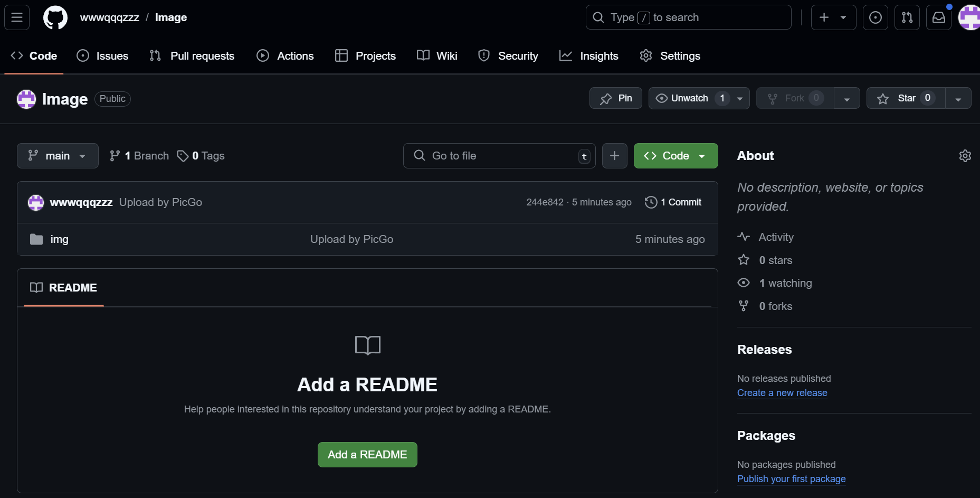Open the img folder
This screenshot has width=980, height=498.
point(60,239)
